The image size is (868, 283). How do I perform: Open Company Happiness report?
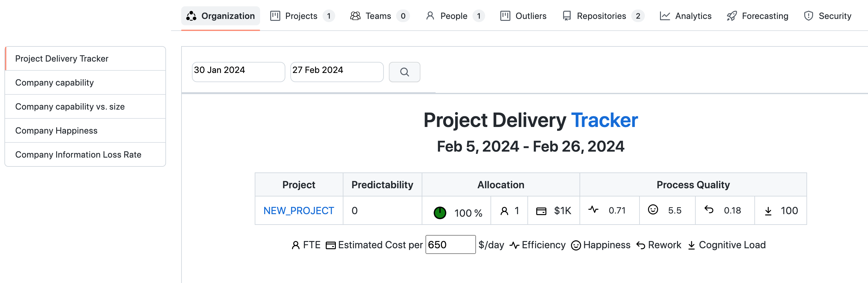[x=86, y=130]
